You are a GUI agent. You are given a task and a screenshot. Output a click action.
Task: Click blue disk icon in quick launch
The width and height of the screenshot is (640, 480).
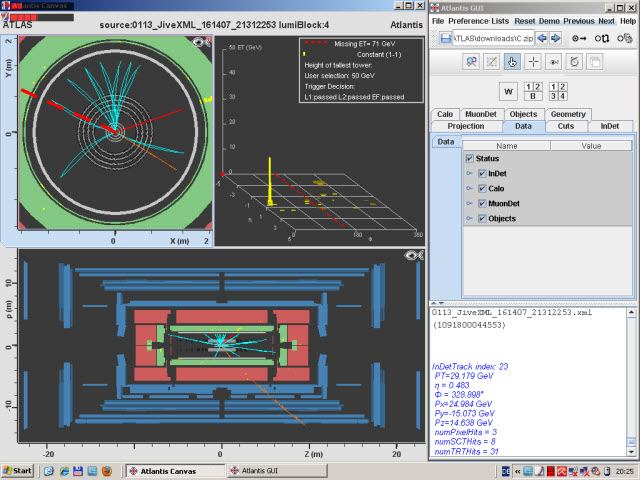pyautogui.click(x=78, y=471)
